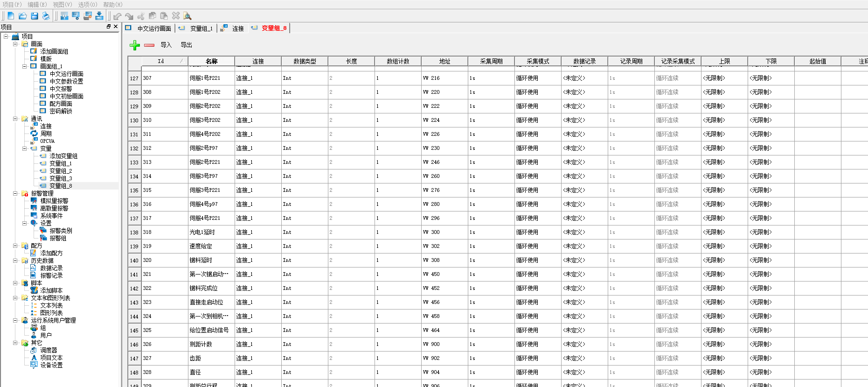
Task: Open the 帮助(H) menu
Action: tap(113, 5)
